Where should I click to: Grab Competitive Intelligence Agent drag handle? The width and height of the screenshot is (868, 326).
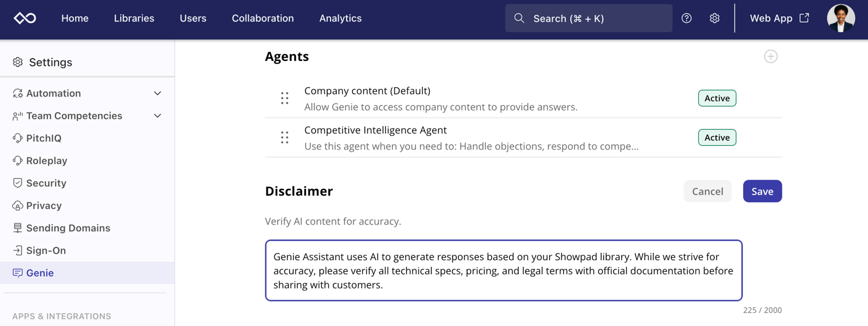284,138
